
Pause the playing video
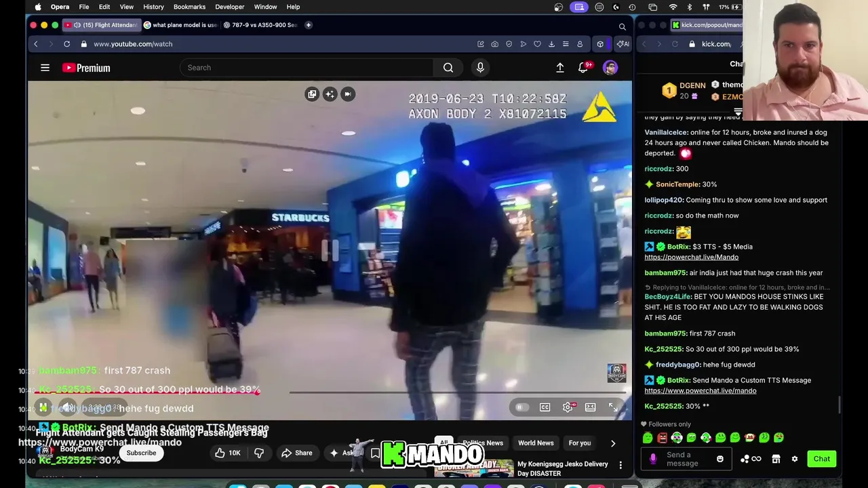[43, 407]
